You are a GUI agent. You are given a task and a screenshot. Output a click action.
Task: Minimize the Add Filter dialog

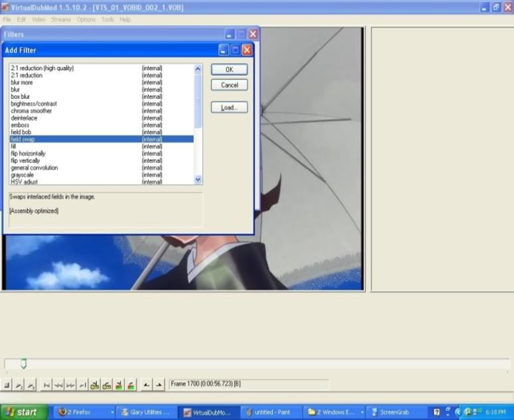224,50
